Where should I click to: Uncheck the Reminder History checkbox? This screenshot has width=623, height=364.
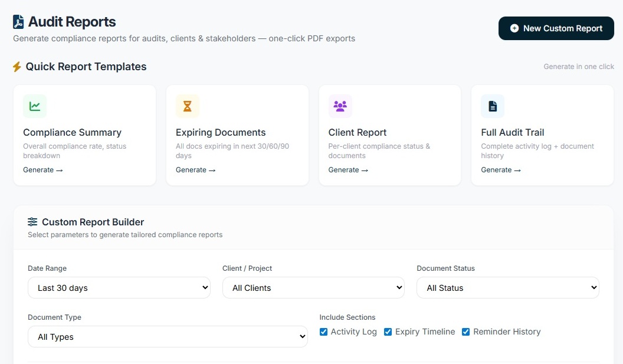pos(465,332)
